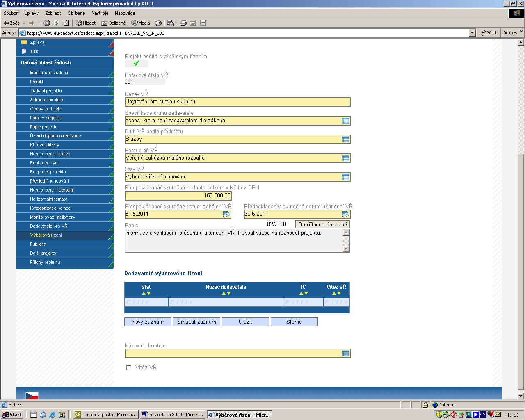The width and height of the screenshot is (525, 420).
Task: Sort Název dodavatele column descending
Action: [x=228, y=293]
